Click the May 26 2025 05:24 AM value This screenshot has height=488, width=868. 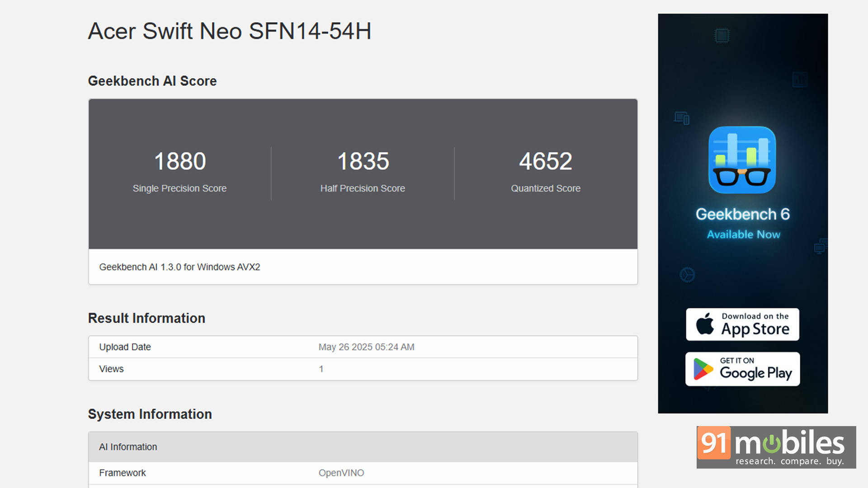pos(366,347)
